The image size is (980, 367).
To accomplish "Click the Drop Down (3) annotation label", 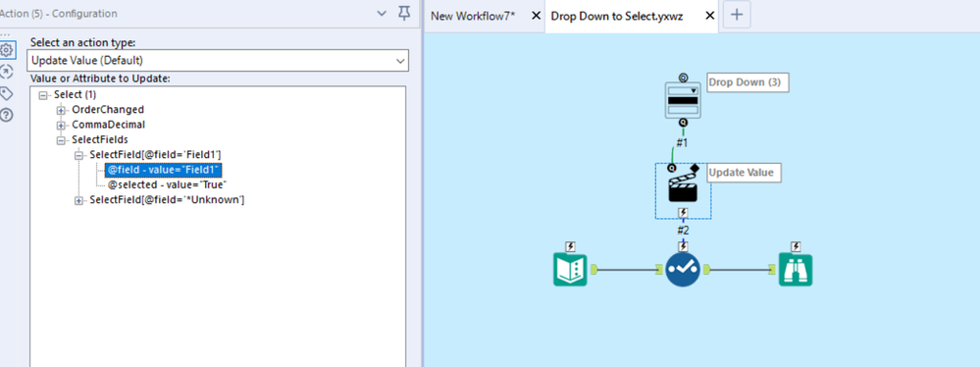I will point(748,82).
